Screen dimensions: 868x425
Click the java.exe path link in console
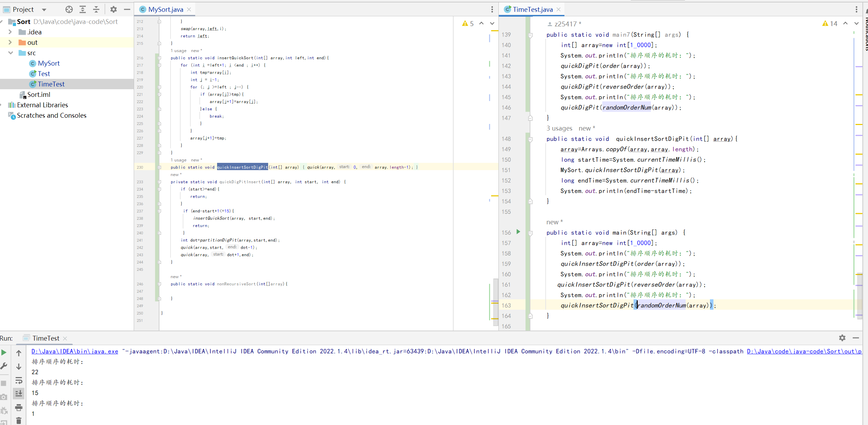point(75,351)
